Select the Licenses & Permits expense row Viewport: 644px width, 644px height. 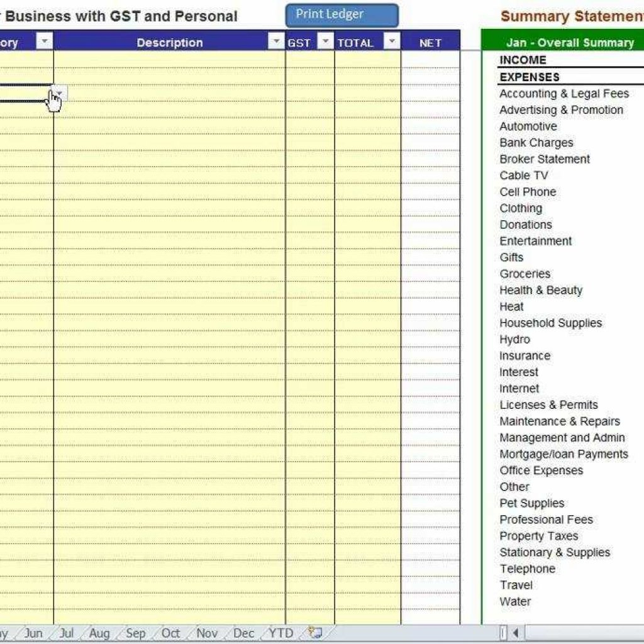[548, 405]
